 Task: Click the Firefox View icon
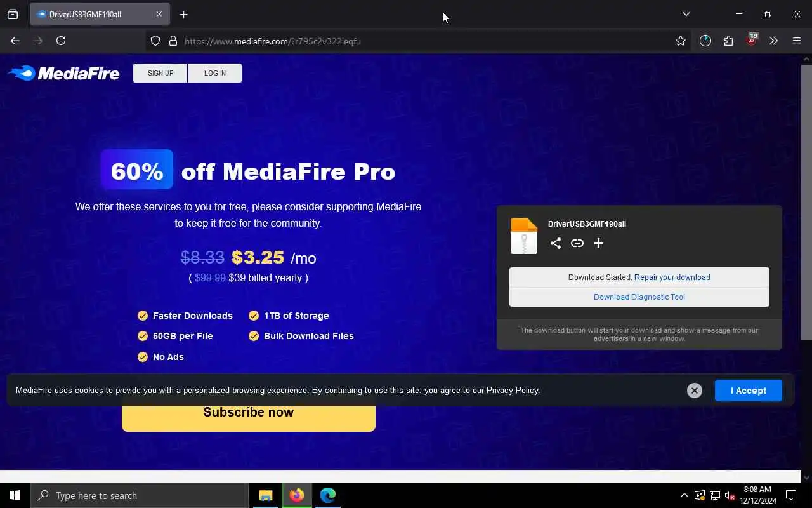pyautogui.click(x=13, y=14)
